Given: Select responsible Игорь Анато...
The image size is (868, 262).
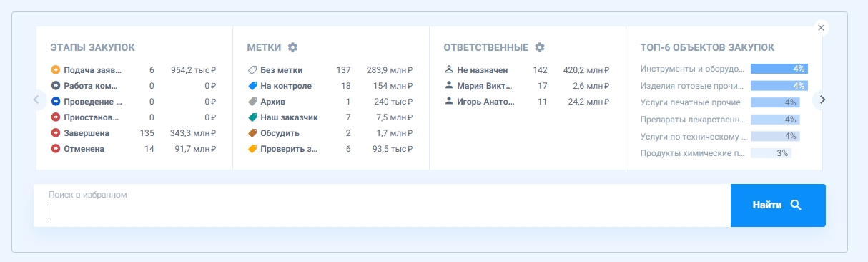Looking at the screenshot, I should (486, 102).
